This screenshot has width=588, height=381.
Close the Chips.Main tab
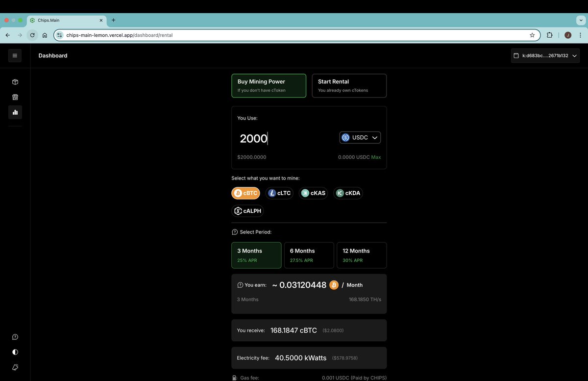coord(101,21)
